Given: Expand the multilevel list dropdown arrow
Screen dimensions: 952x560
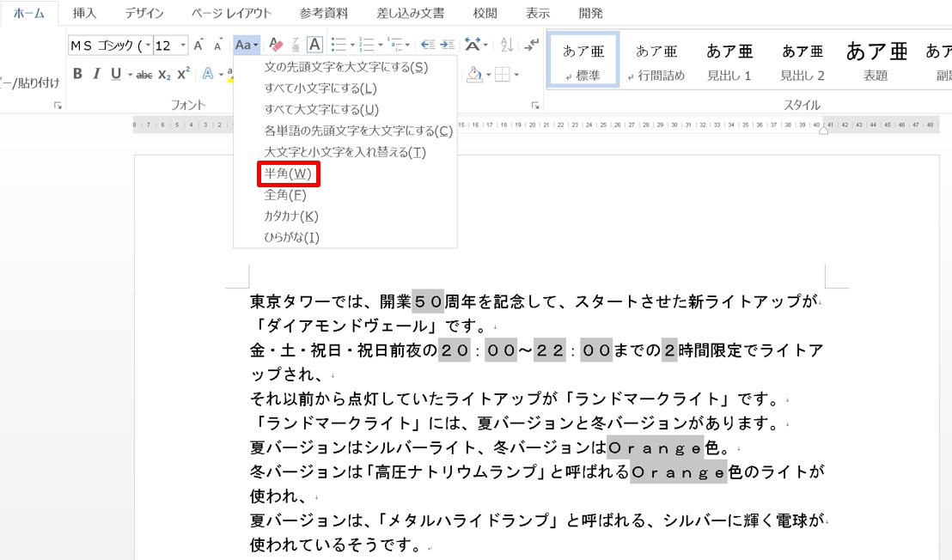Looking at the screenshot, I should click(x=407, y=45).
